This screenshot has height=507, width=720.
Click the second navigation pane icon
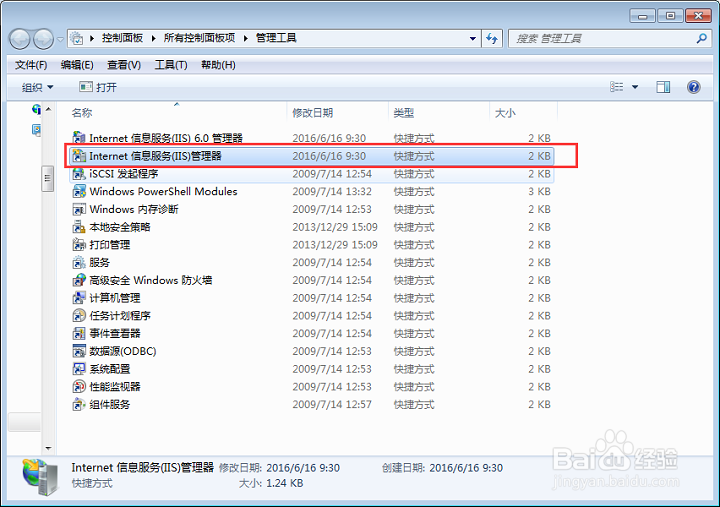click(36, 130)
